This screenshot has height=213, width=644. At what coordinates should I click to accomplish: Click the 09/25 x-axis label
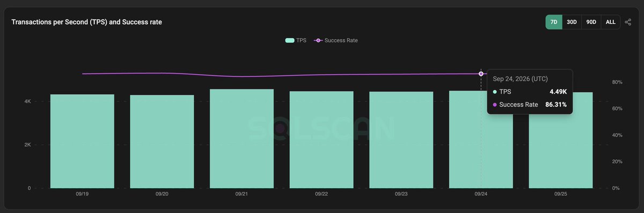(x=561, y=194)
